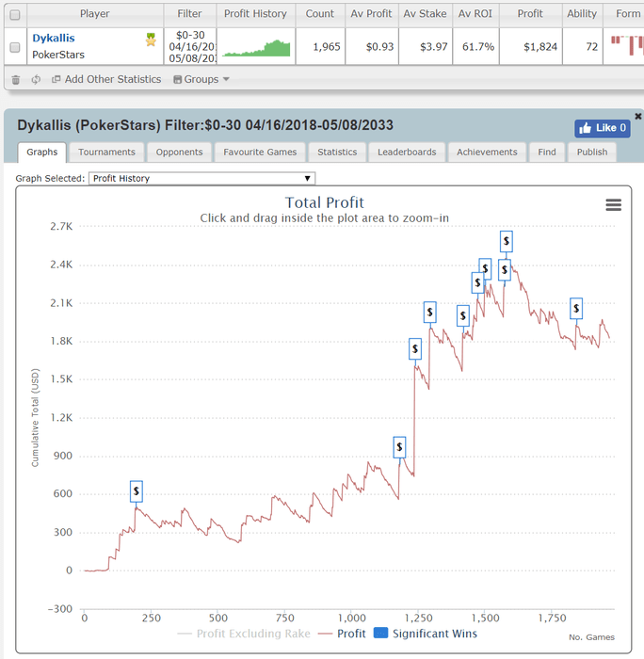Click the $0-30 filter cell
Screen dimensions: 644x659
click(x=190, y=46)
